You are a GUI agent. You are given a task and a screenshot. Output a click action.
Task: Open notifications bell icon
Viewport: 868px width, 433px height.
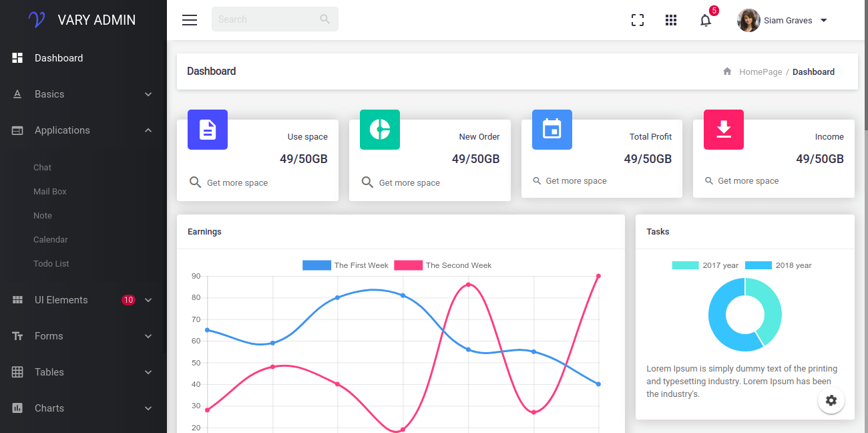[x=705, y=20]
